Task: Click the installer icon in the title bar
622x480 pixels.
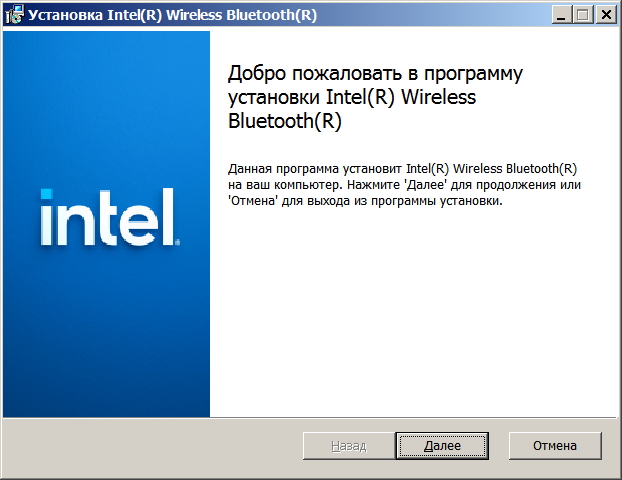Action: 14,14
